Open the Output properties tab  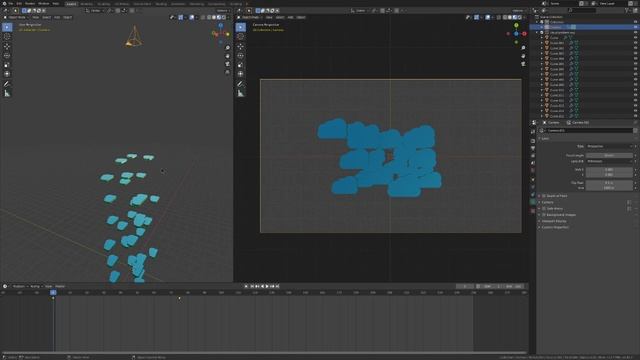533,148
